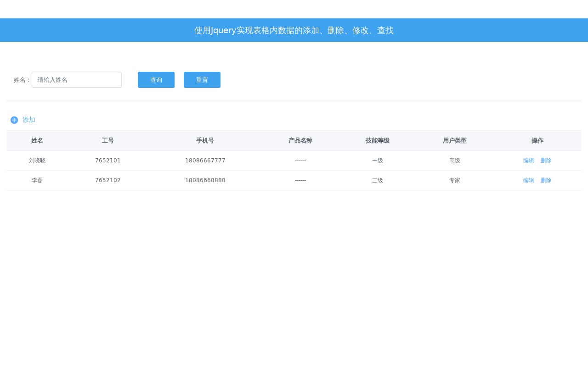
Task: Edit the 李磊 row via 编辑
Action: (x=529, y=180)
